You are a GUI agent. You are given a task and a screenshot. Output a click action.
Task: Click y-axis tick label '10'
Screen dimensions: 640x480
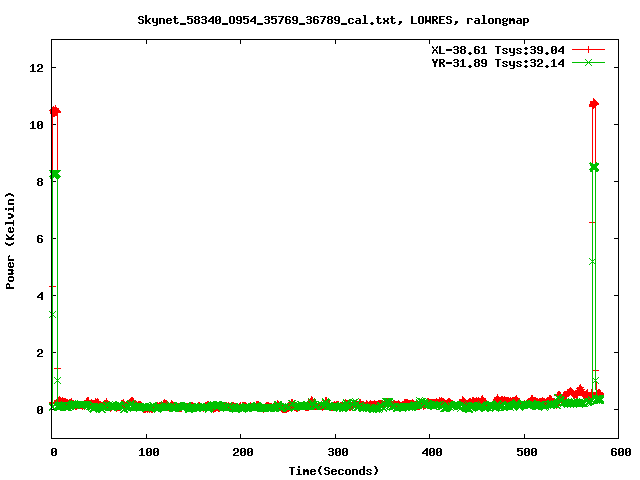click(x=36, y=125)
